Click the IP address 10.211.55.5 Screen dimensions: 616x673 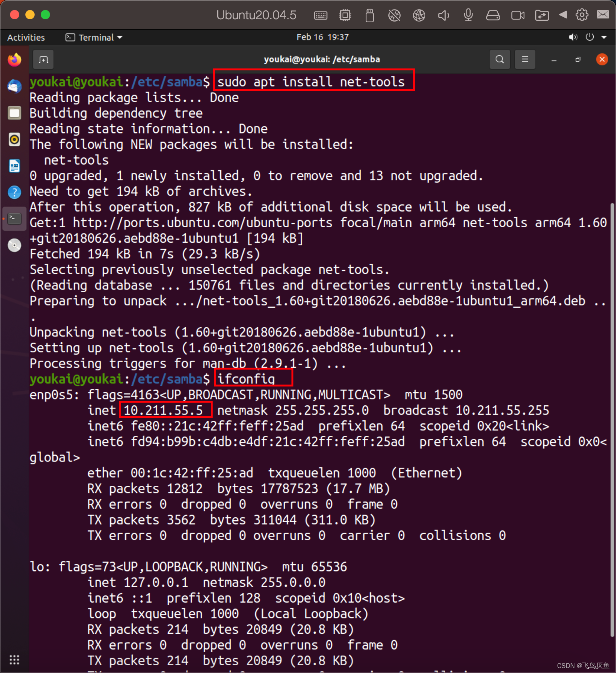pos(163,410)
